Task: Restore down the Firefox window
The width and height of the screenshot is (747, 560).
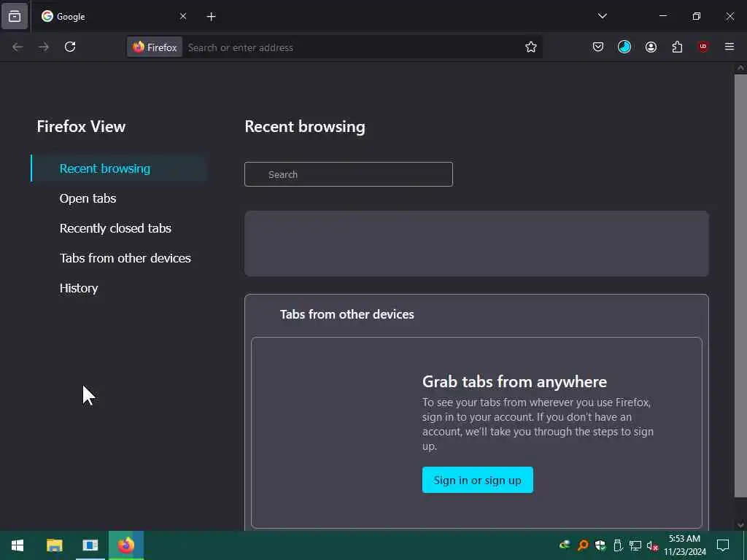Action: pos(697,16)
